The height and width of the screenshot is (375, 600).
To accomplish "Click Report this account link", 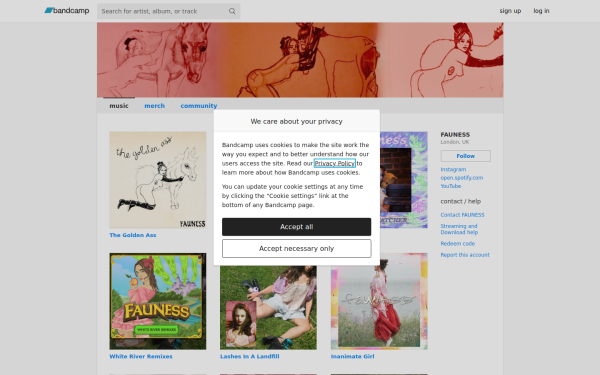I will (465, 255).
